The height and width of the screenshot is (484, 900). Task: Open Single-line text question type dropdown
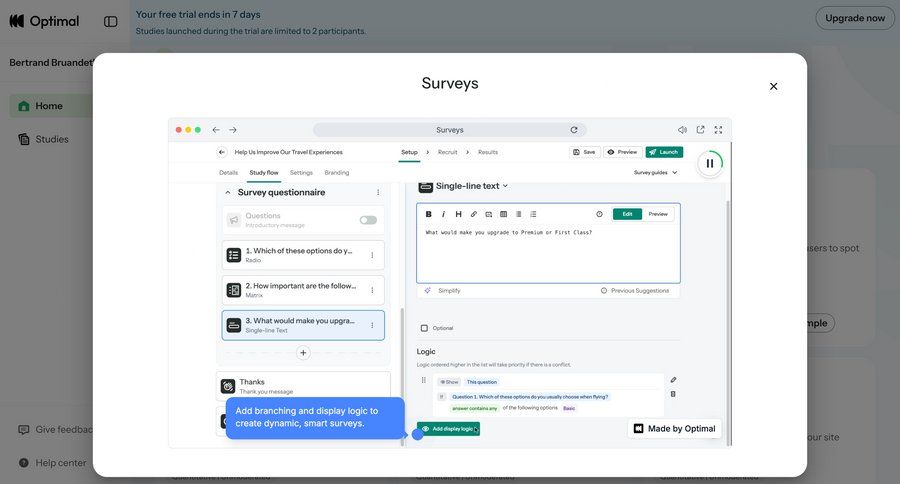505,186
